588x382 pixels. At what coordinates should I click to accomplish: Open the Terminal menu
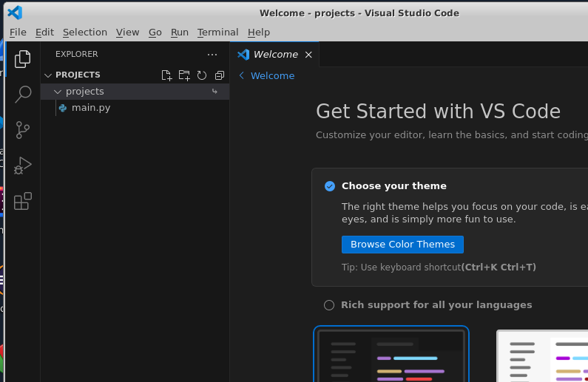pyautogui.click(x=217, y=33)
